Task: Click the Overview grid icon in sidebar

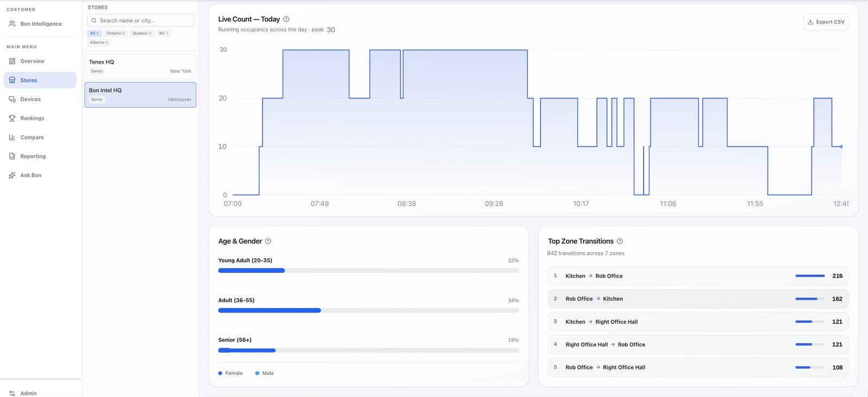Action: (x=12, y=61)
